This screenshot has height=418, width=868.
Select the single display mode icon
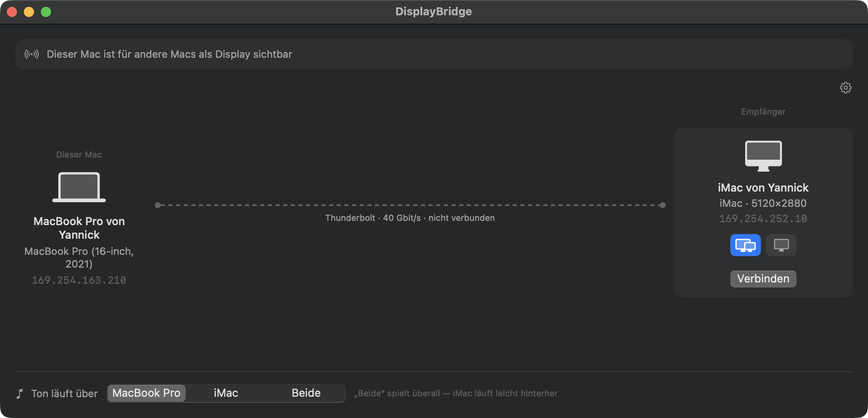[781, 245]
